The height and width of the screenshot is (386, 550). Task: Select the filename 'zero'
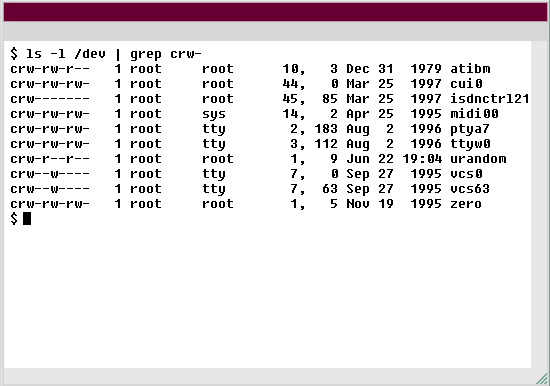coord(466,204)
